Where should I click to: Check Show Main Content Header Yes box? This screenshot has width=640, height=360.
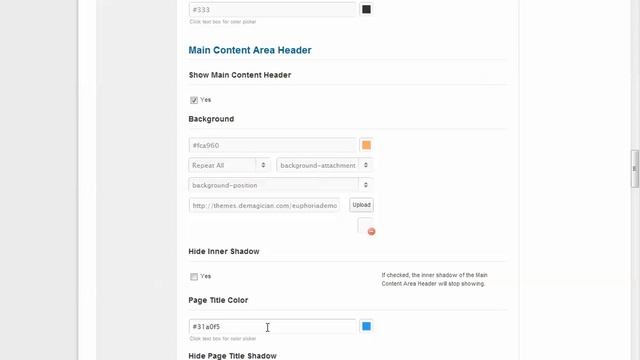tap(194, 100)
